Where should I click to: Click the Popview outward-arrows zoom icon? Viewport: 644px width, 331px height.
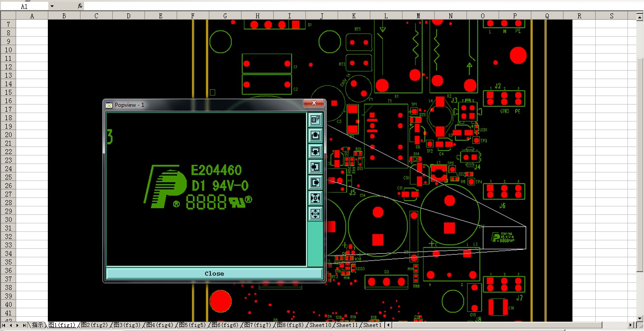point(315,214)
